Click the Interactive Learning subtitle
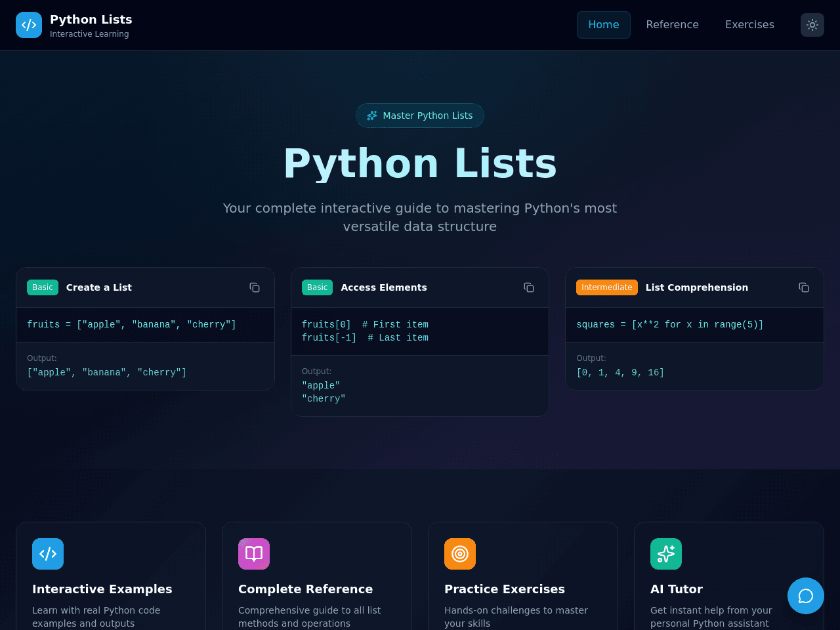This screenshot has width=840, height=630. point(89,34)
